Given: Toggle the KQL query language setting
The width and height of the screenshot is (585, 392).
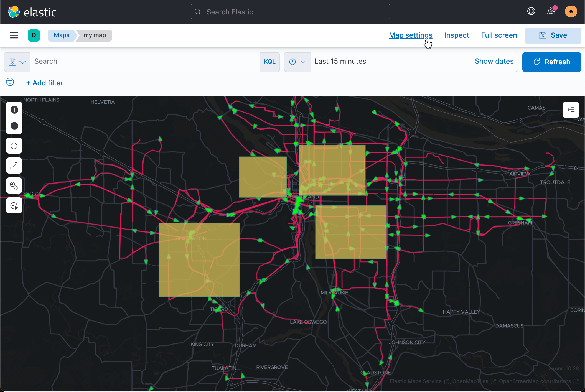Looking at the screenshot, I should [x=269, y=62].
